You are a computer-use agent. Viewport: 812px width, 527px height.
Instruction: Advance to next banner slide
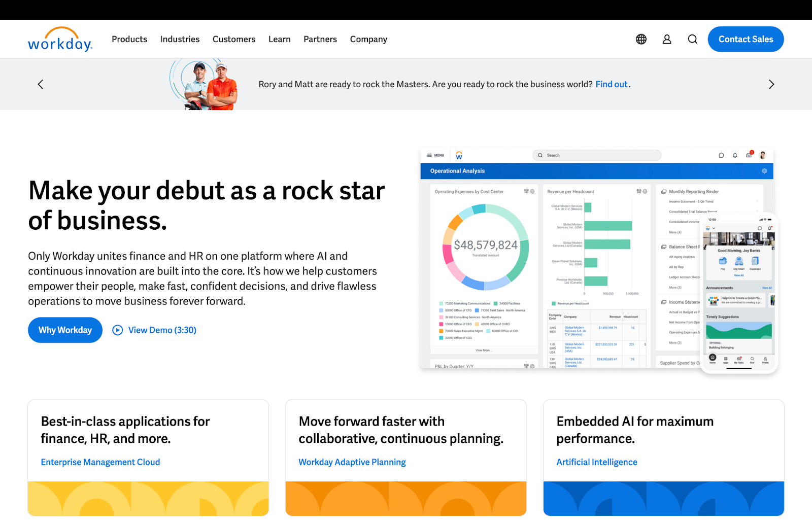click(771, 84)
